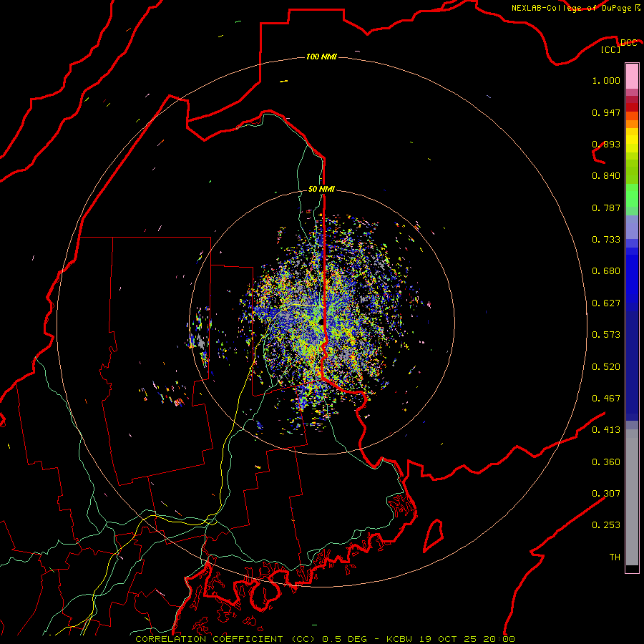Click the 0.787 color scale value
The image size is (644, 644).
coord(606,208)
